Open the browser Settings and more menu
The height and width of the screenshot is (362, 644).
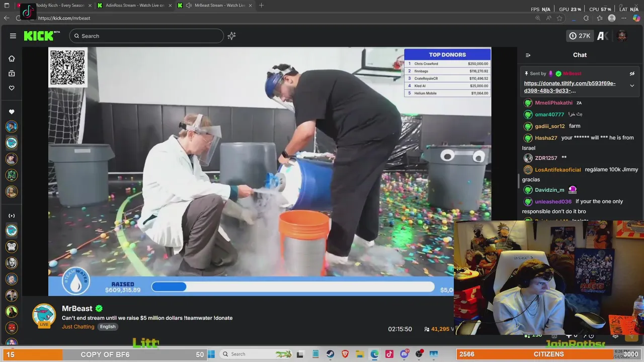click(624, 18)
